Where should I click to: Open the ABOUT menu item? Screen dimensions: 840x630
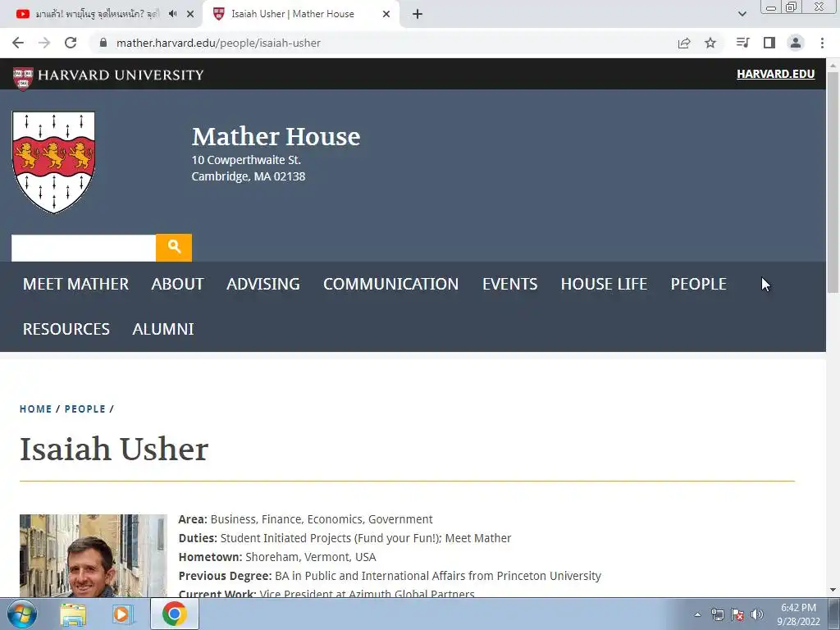(177, 284)
